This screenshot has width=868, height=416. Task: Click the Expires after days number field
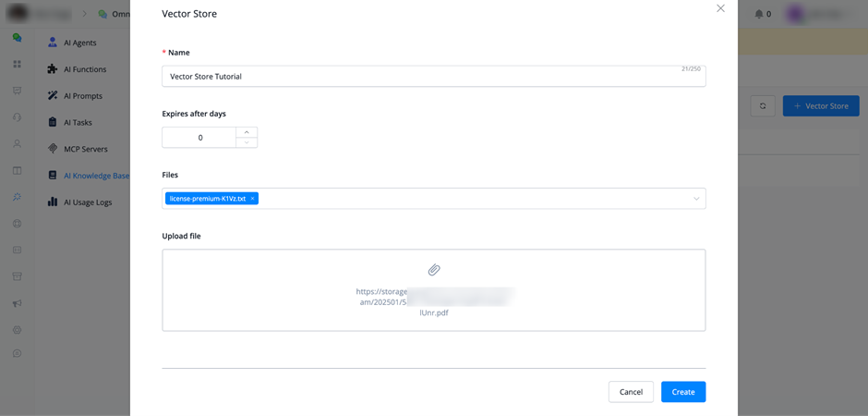coord(199,138)
